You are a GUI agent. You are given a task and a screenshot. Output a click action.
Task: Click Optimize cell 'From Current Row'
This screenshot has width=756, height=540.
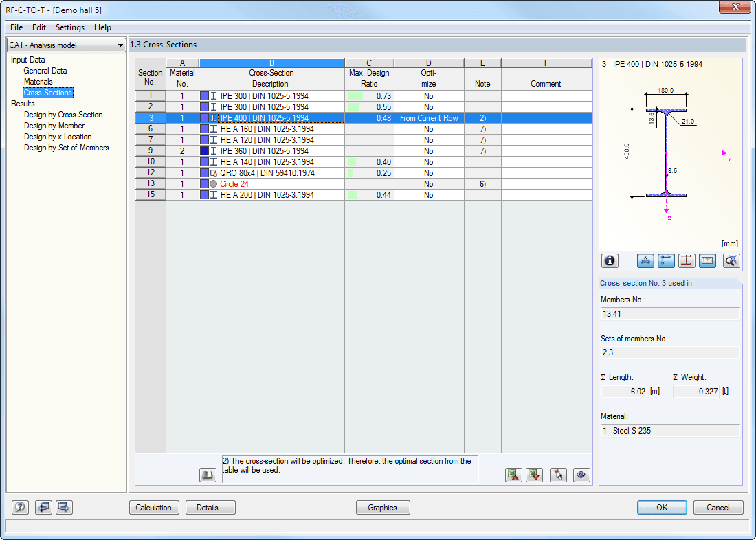pos(429,118)
